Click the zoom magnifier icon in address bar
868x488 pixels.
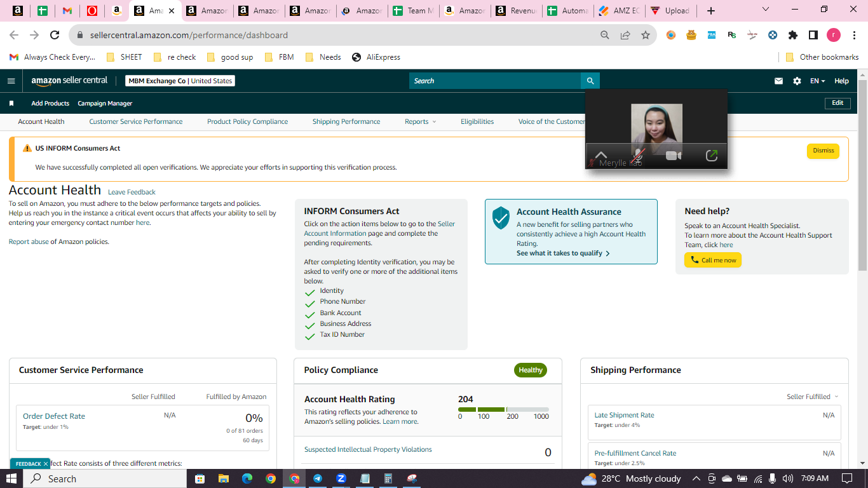(605, 35)
